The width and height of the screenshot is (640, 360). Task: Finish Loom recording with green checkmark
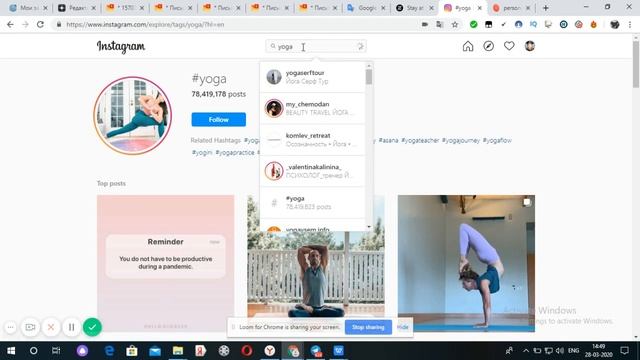pos(92,327)
